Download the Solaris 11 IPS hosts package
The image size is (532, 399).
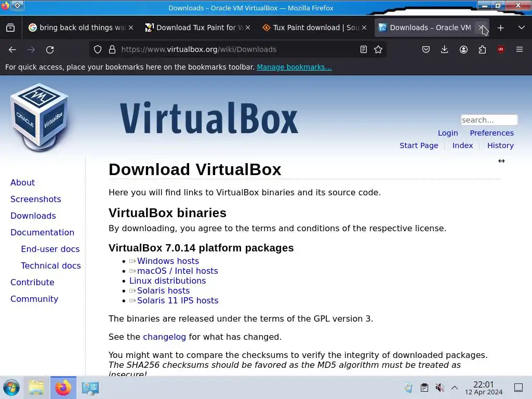point(178,301)
